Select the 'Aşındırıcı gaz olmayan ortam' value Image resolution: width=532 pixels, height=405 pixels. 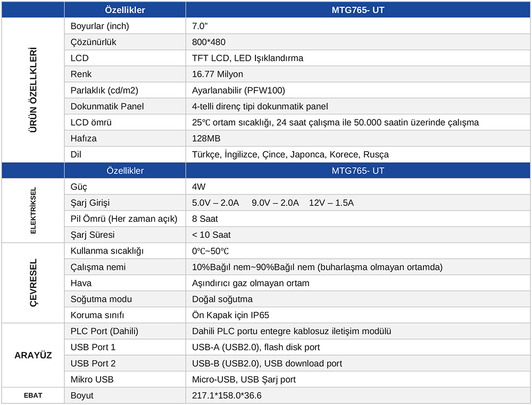(x=251, y=283)
